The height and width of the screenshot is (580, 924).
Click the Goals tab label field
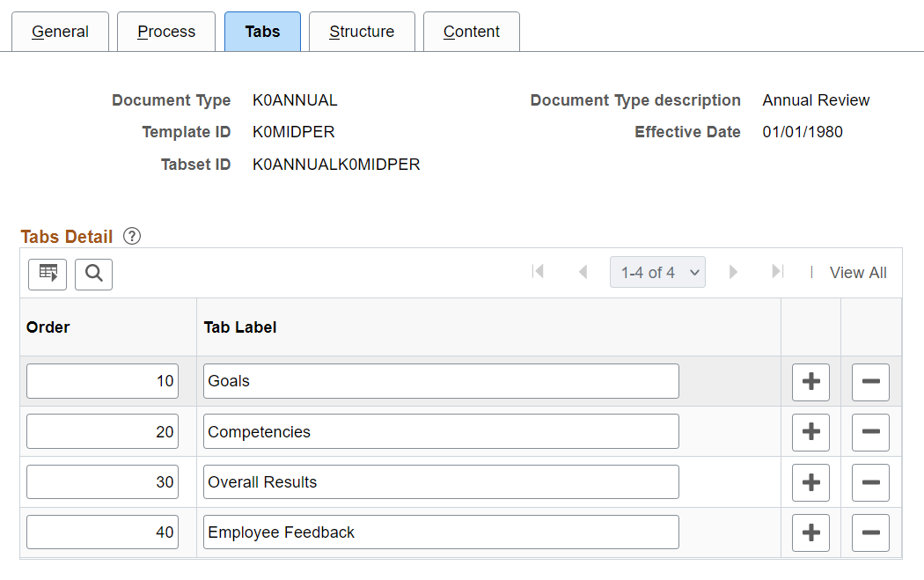pos(441,381)
